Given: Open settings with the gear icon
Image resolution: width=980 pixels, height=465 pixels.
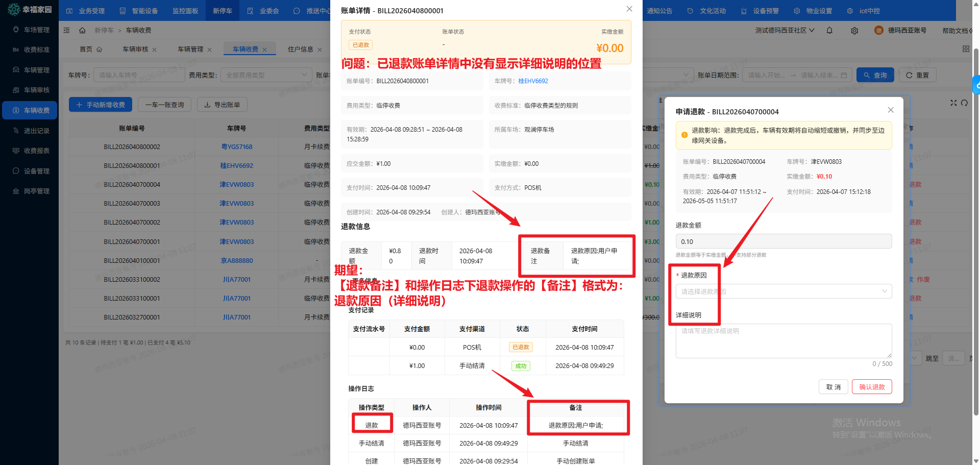Looking at the screenshot, I should click(x=854, y=31).
